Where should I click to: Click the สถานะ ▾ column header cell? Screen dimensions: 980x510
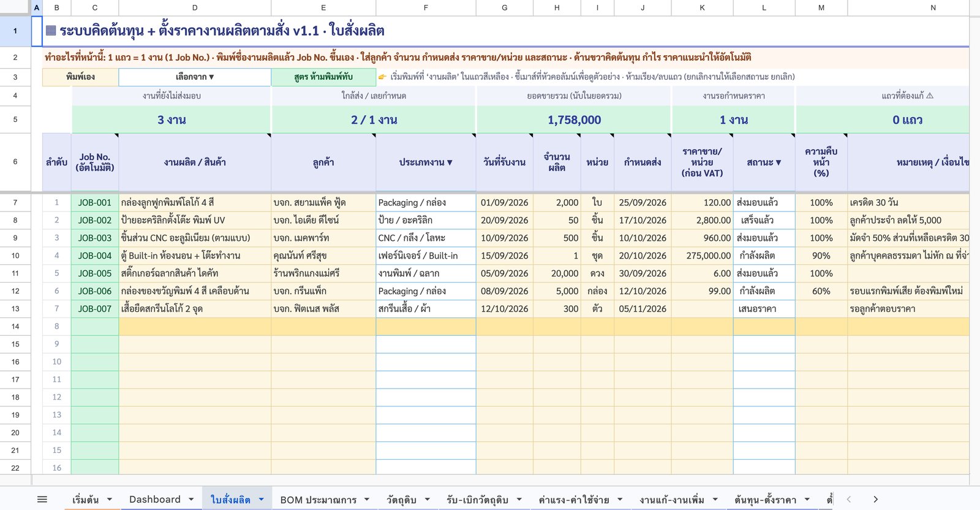click(764, 162)
